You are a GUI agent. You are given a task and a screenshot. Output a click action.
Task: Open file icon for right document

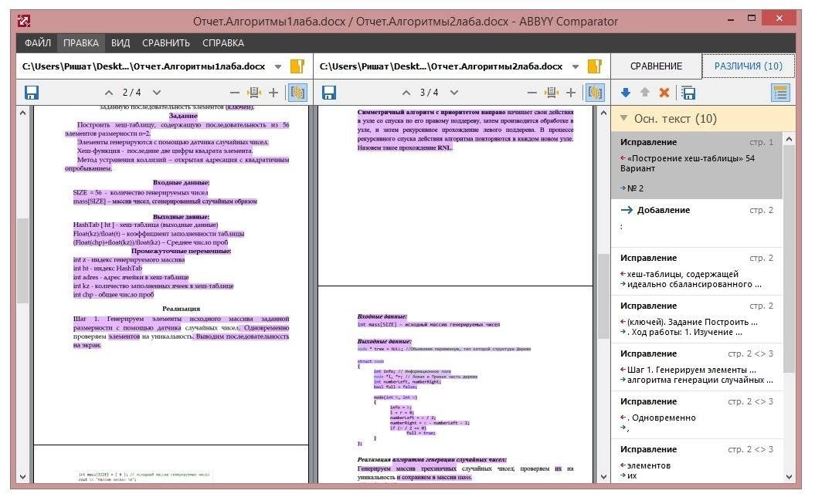594,66
